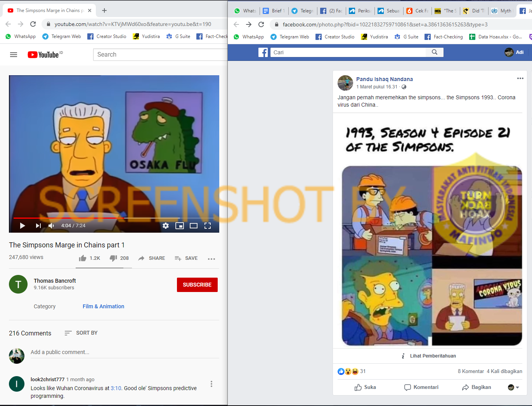This screenshot has width=532, height=406.
Task: Open Data Hoax.xlsx bookmark
Action: pyautogui.click(x=496, y=37)
